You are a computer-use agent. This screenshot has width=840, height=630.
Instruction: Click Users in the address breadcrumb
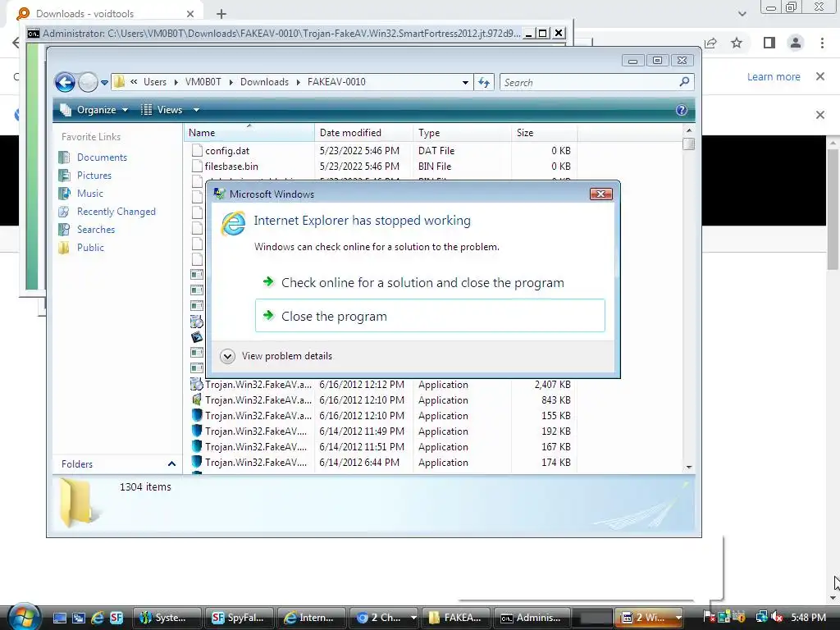click(x=155, y=82)
